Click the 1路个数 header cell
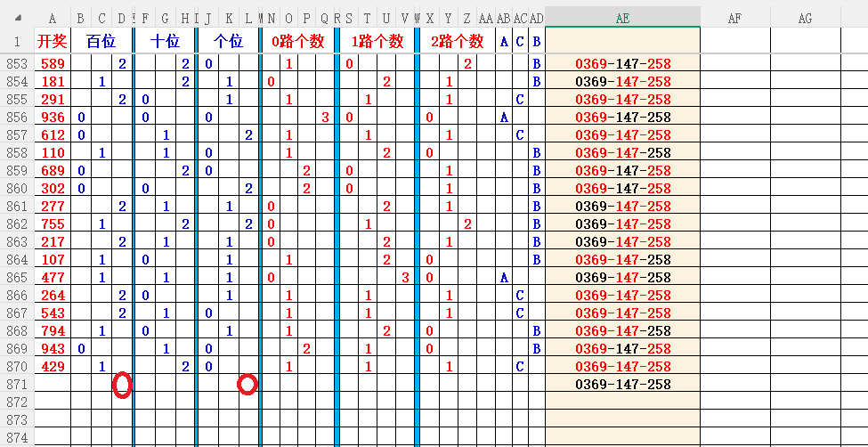The image size is (868, 447). (377, 40)
